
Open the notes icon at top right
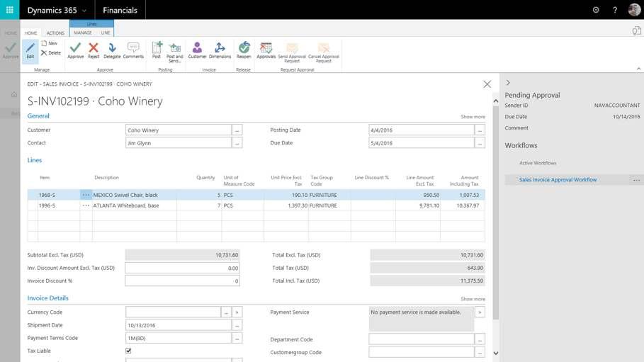(x=636, y=31)
